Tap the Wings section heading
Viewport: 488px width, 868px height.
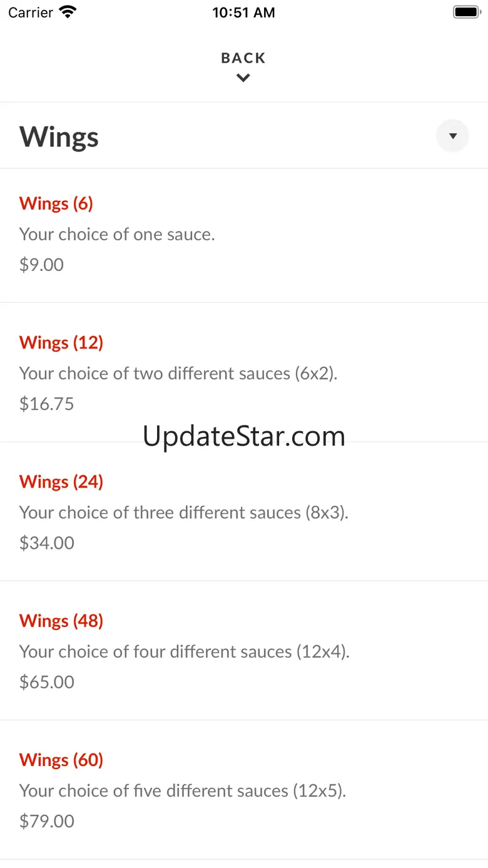[59, 136]
